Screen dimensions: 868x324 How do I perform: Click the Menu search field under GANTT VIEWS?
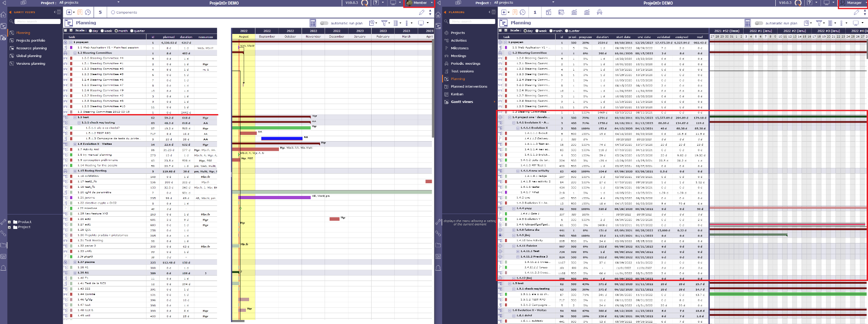37,21
